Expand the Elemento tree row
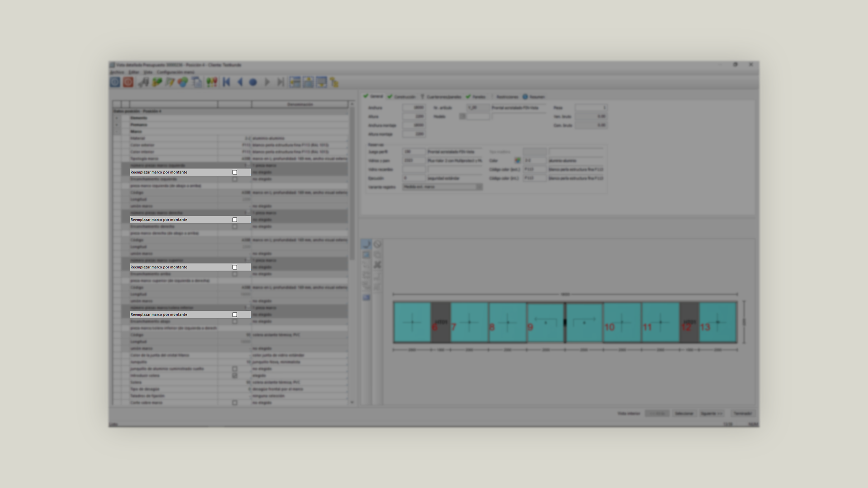Viewport: 868px width, 488px height. [117, 118]
